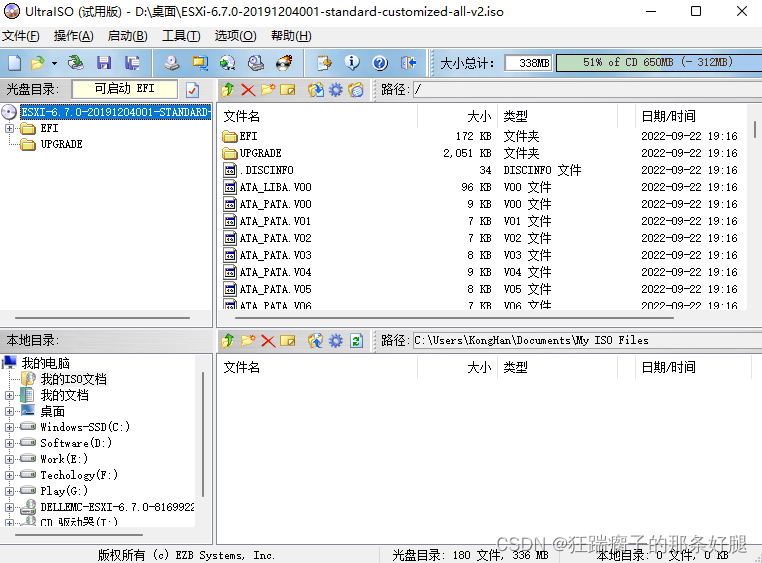This screenshot has width=762, height=563.
Task: Click the Open file folder icon
Action: click(x=37, y=63)
